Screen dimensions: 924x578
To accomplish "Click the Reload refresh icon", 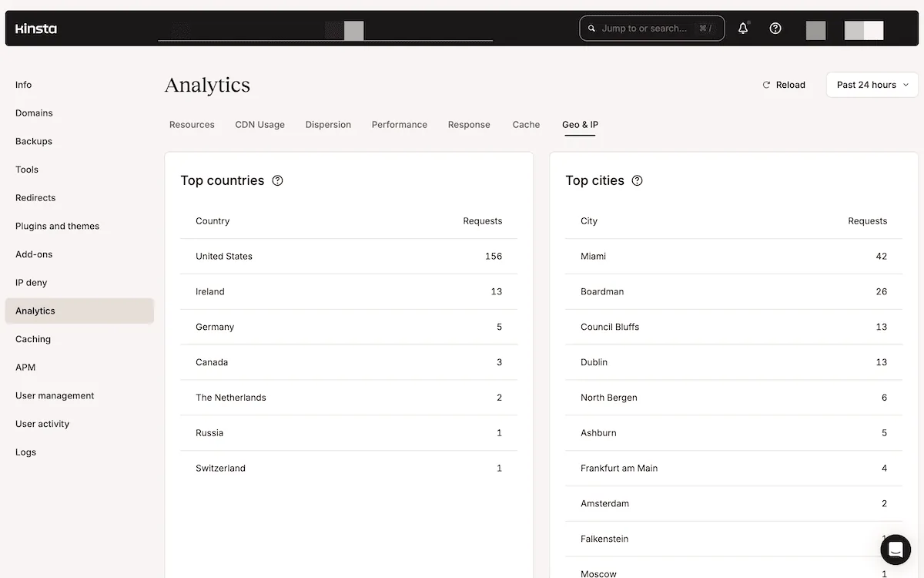I will pos(765,85).
